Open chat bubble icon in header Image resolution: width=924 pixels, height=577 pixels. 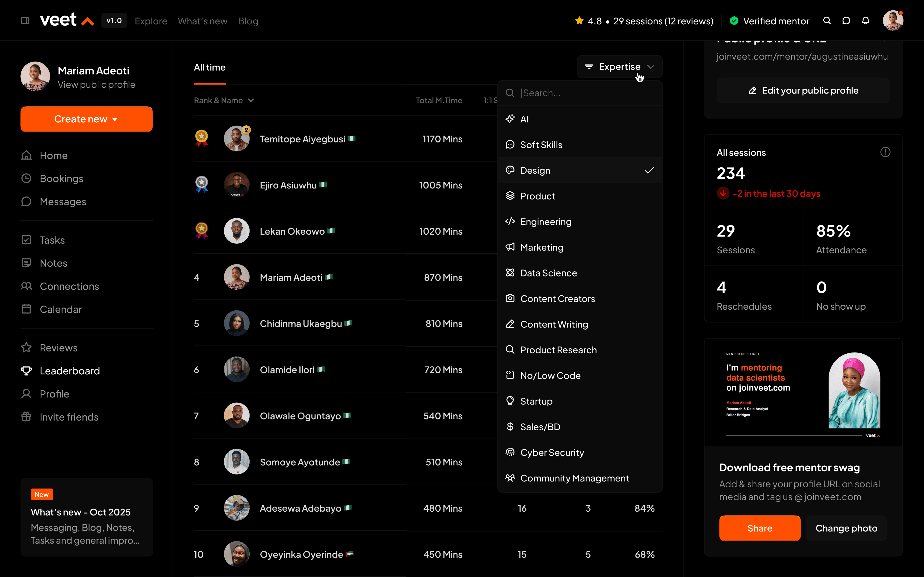pos(846,21)
